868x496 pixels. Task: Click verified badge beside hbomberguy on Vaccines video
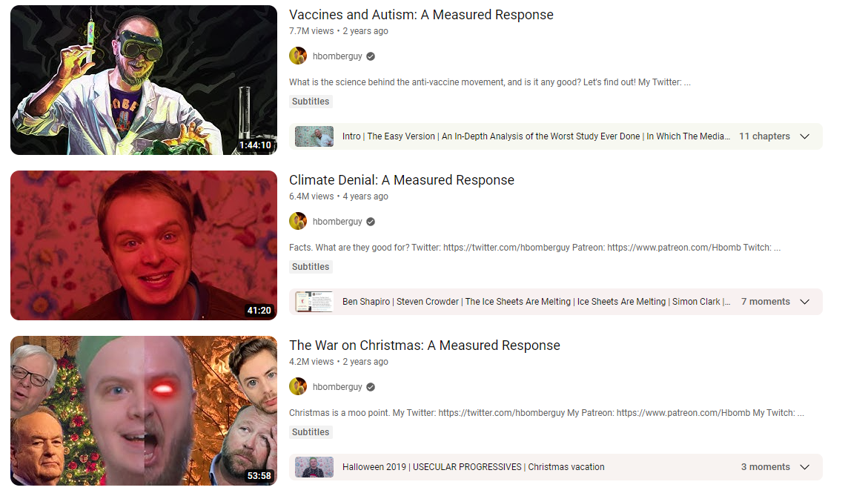pyautogui.click(x=371, y=56)
